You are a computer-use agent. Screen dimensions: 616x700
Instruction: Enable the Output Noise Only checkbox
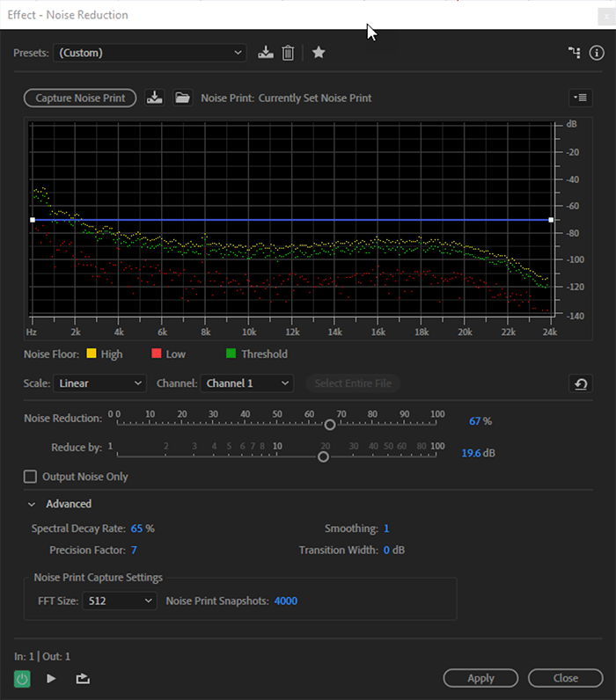click(x=30, y=477)
